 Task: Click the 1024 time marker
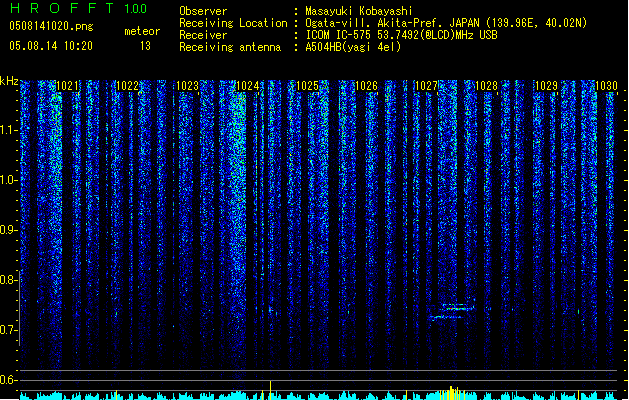[248, 86]
